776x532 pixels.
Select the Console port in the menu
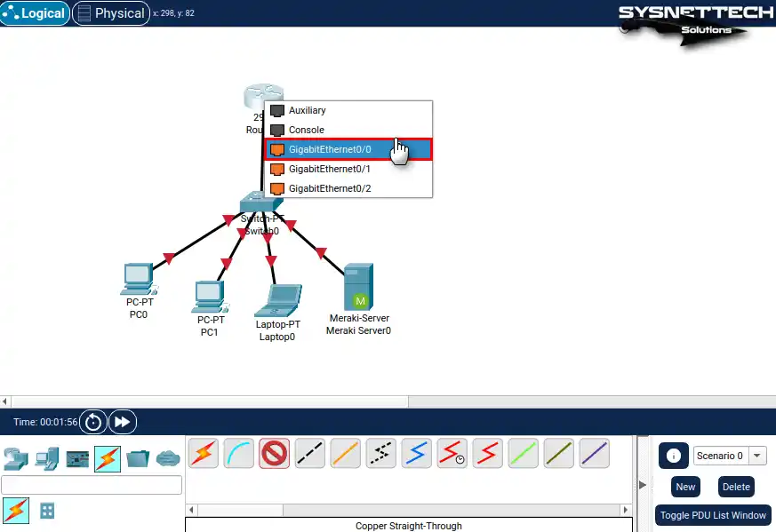point(307,130)
